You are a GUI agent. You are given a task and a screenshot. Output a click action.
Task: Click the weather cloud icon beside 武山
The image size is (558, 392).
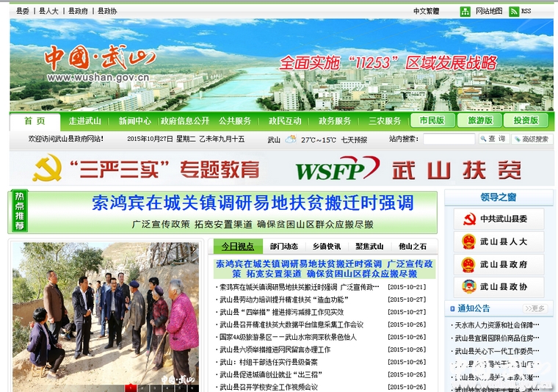[291, 139]
